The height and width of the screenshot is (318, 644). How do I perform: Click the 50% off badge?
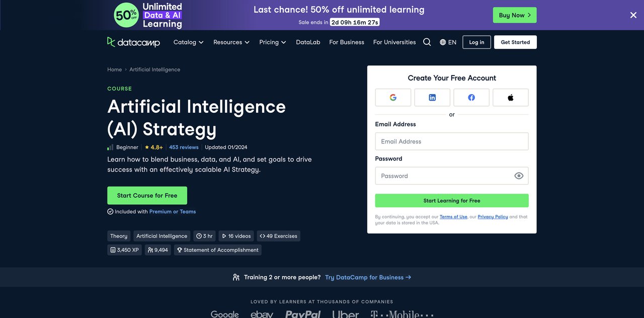coord(126,15)
